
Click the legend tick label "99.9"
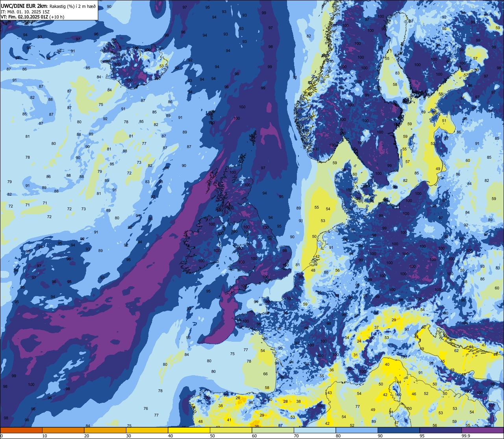pyautogui.click(x=466, y=436)
